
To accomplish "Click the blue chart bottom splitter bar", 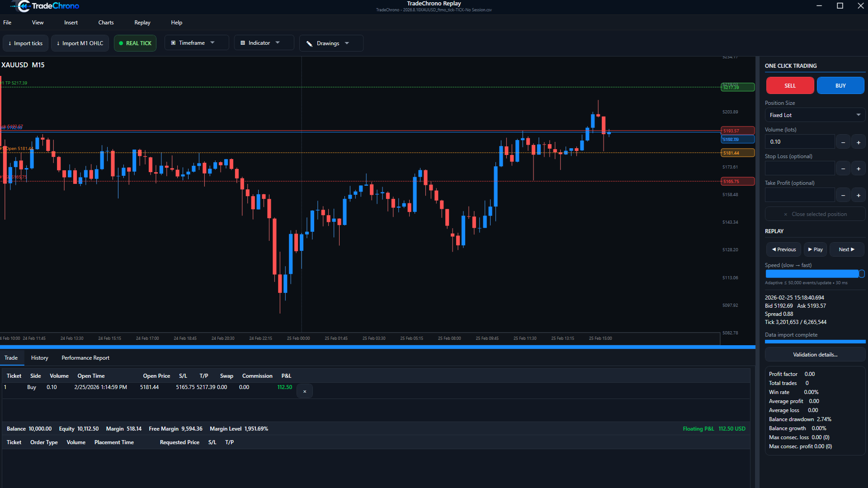I will 377,347.
